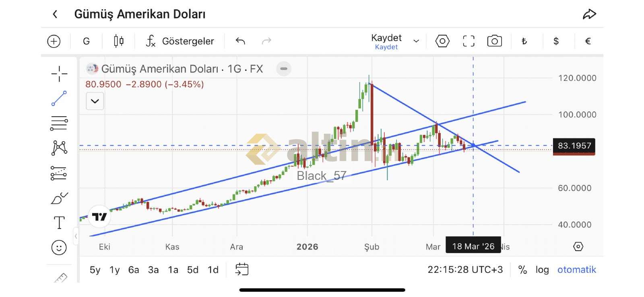This screenshot has height=297, width=644.
Task: Enter fullscreen chart mode
Action: pos(469,41)
